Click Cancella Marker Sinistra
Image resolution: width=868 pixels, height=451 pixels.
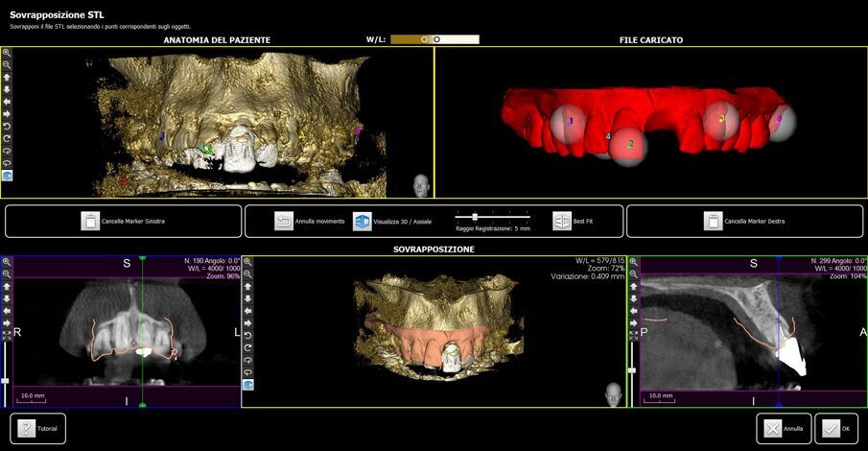[x=89, y=222]
